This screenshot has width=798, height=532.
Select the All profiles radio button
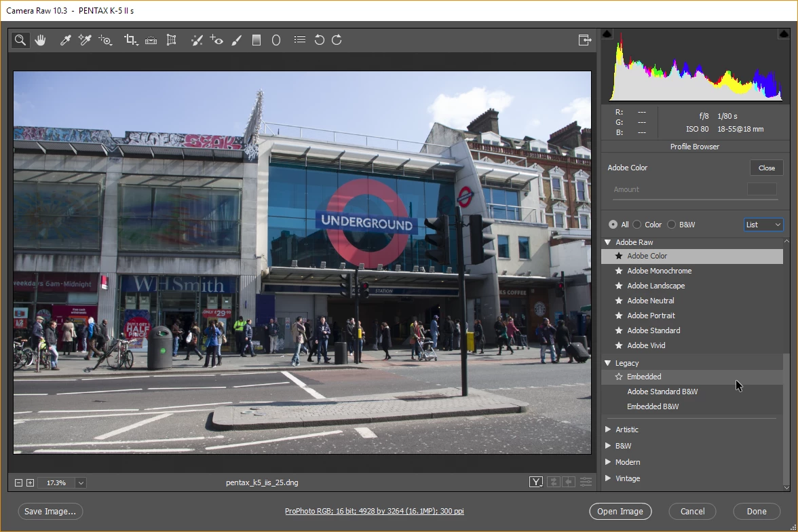point(613,225)
